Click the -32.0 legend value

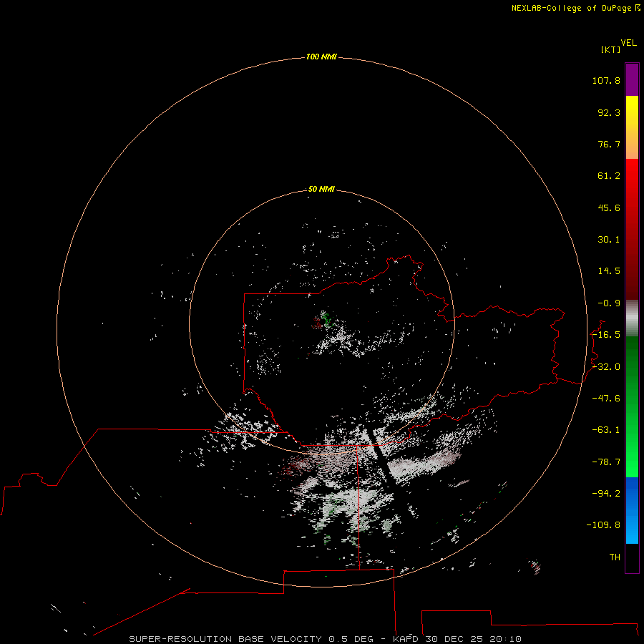point(606,367)
